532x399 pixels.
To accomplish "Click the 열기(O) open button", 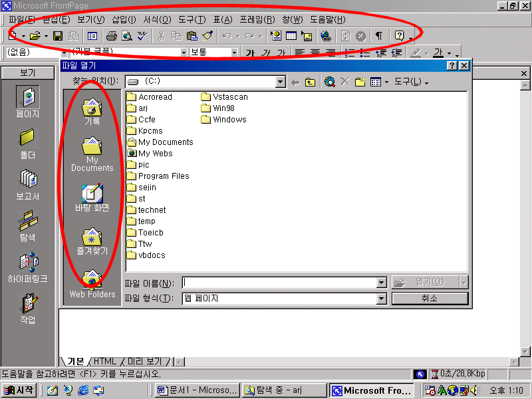I will [x=426, y=282].
